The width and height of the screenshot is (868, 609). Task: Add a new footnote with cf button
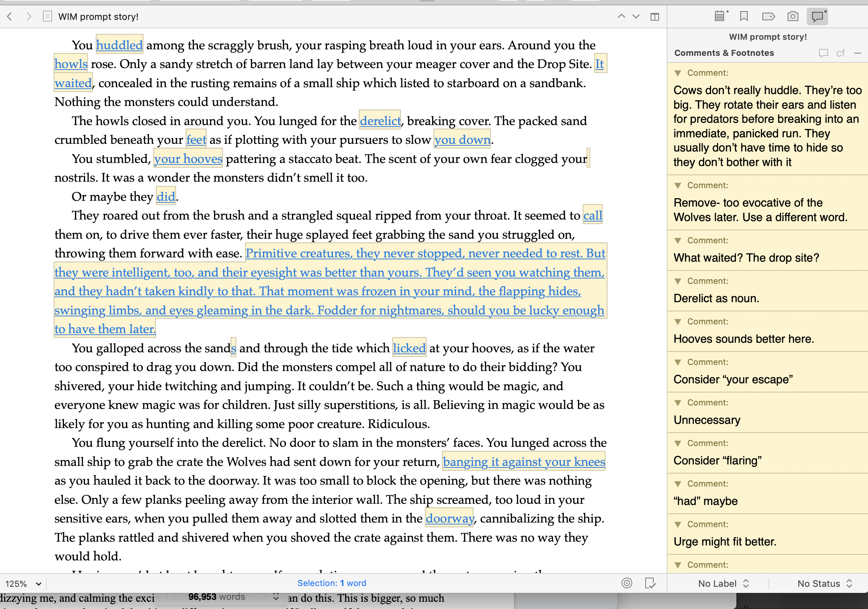(x=840, y=53)
